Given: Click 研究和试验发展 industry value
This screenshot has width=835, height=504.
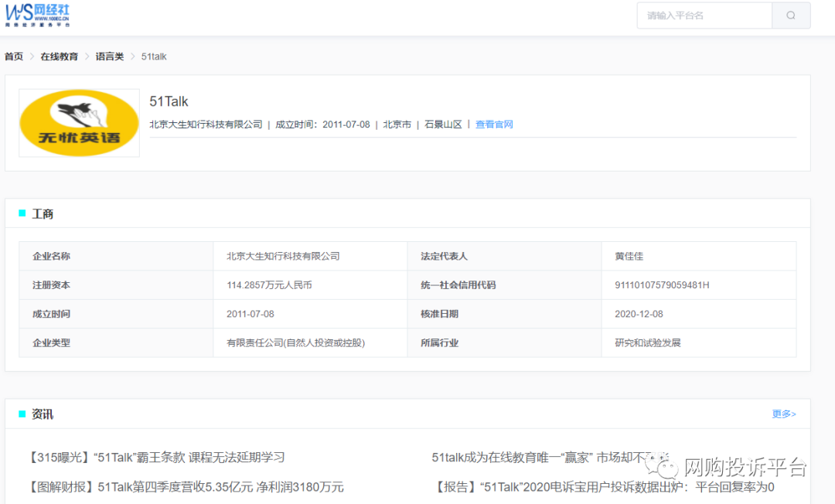Looking at the screenshot, I should coord(648,342).
